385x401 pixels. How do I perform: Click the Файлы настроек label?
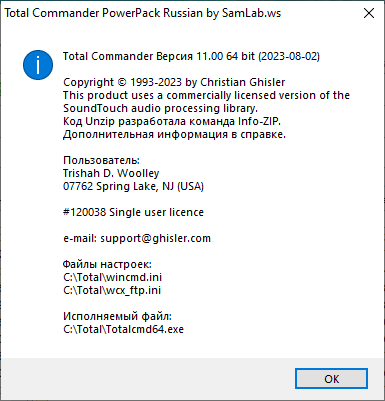tap(107, 264)
